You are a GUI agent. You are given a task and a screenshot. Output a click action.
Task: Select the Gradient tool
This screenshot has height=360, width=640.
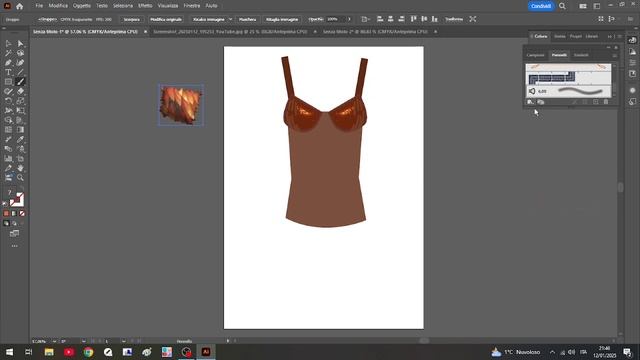20,130
